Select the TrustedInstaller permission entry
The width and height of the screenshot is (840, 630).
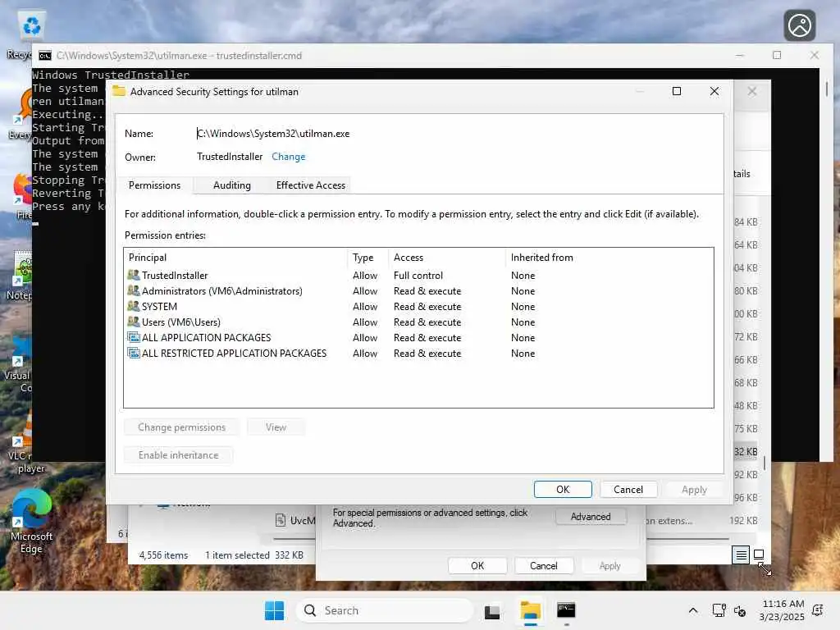pyautogui.click(x=418, y=276)
